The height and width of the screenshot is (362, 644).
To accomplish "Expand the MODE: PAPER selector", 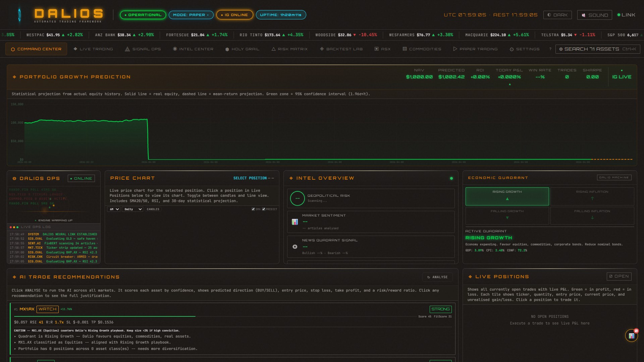I will [x=191, y=15].
